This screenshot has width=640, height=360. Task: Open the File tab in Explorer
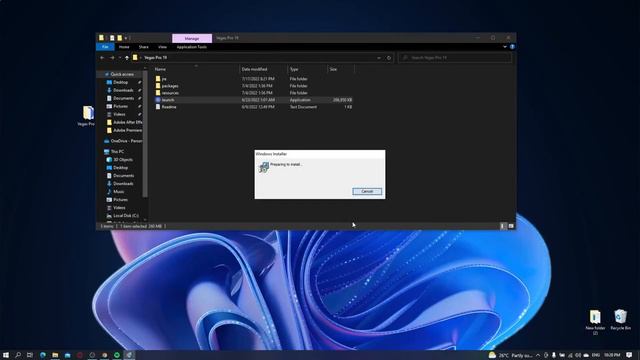(x=105, y=47)
